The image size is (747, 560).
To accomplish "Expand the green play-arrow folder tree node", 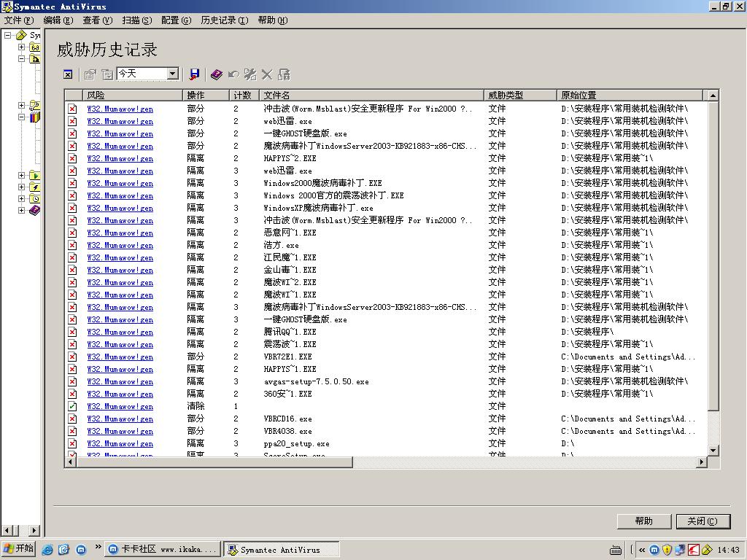I will pyautogui.click(x=22, y=175).
